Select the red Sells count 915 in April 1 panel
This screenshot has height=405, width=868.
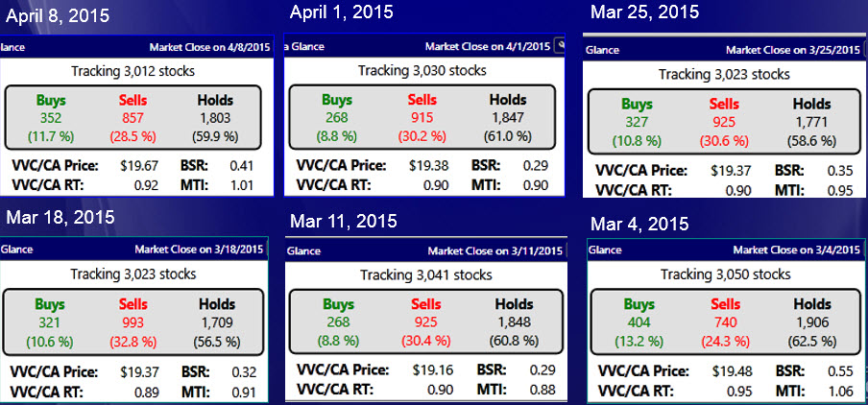point(422,117)
